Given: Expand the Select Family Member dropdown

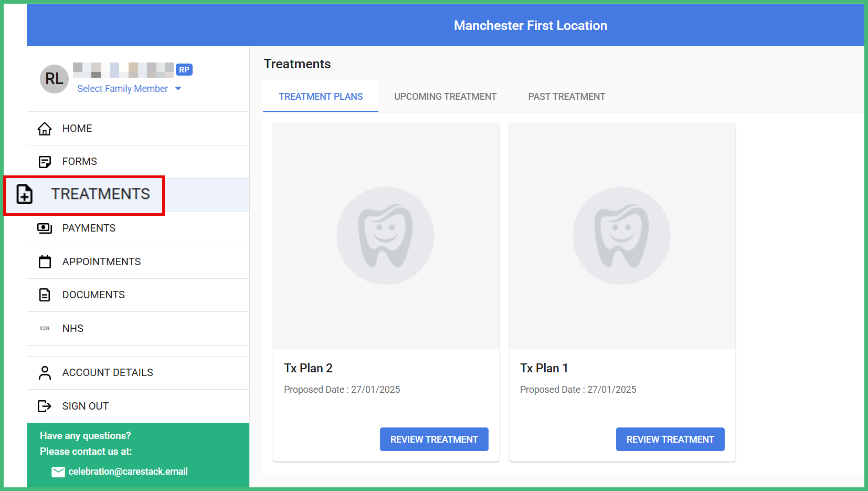Looking at the screenshot, I should coord(123,88).
